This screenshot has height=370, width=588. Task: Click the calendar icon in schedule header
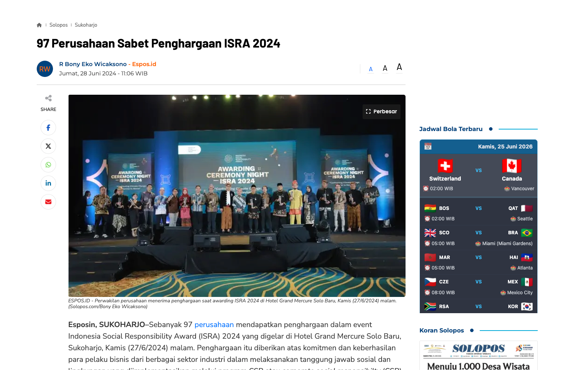click(428, 147)
